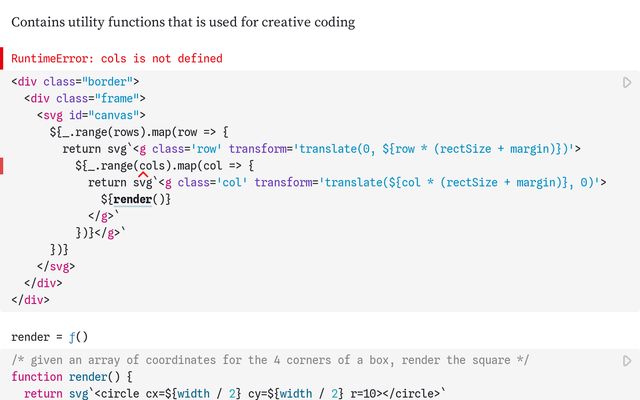
Task: Run the HTML canvas cell with play icon
Action: tap(627, 82)
